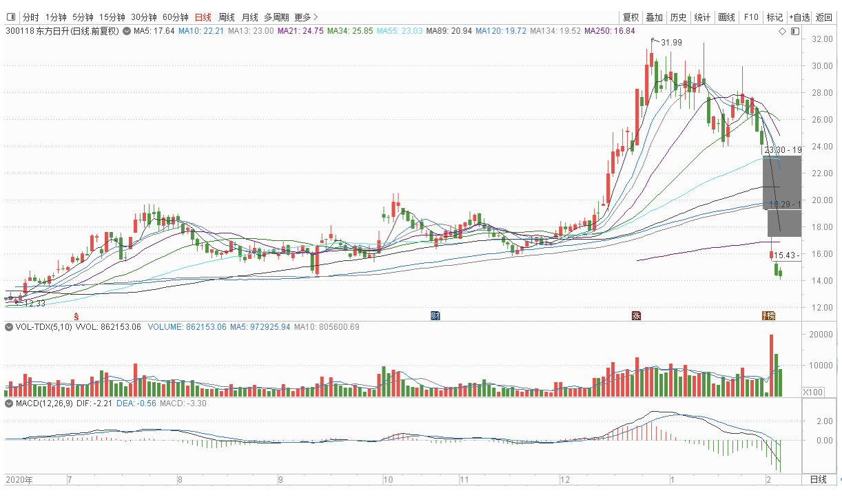Add stock to watchlist with +自选
This screenshot has height=504, width=842.
click(x=799, y=17)
